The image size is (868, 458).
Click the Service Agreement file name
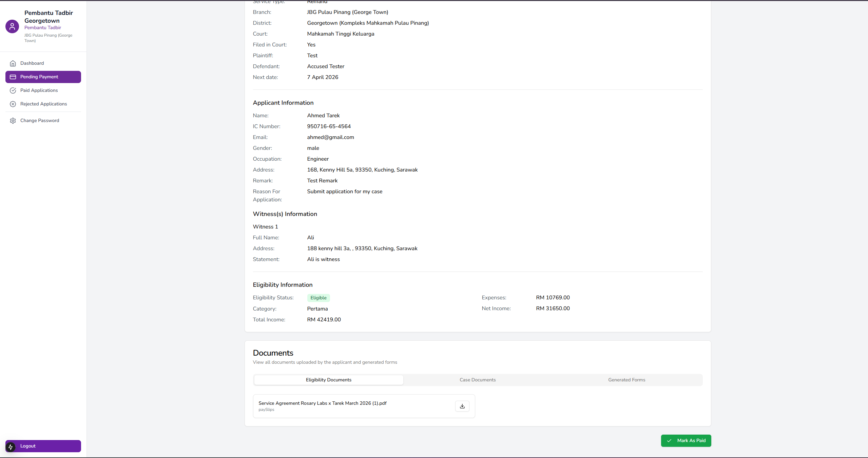pos(322,403)
